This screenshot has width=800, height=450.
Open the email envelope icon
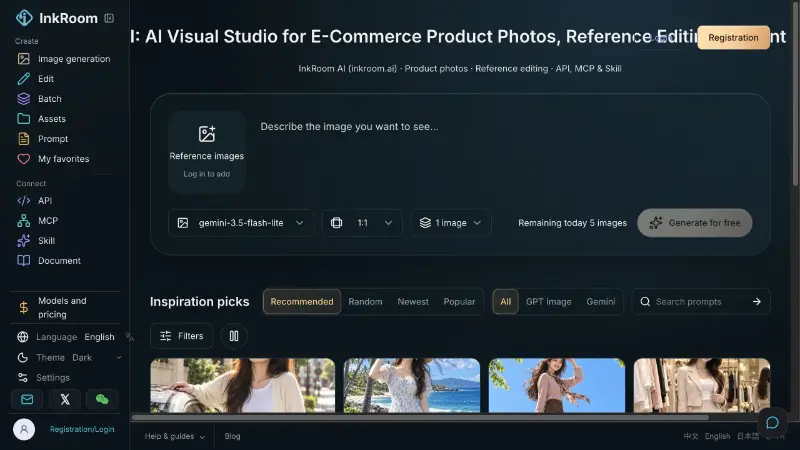coord(27,399)
